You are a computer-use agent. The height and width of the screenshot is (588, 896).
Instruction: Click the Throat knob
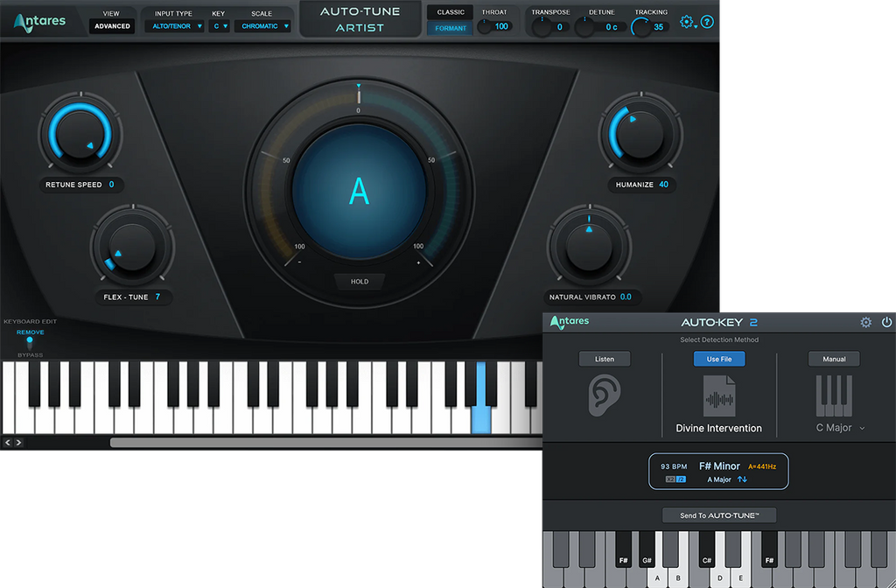point(485,27)
